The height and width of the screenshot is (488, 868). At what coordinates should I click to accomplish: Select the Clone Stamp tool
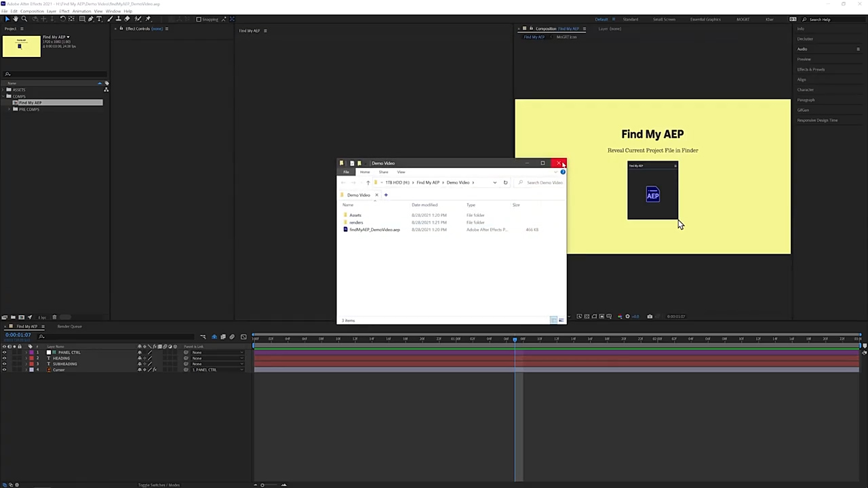coord(119,19)
